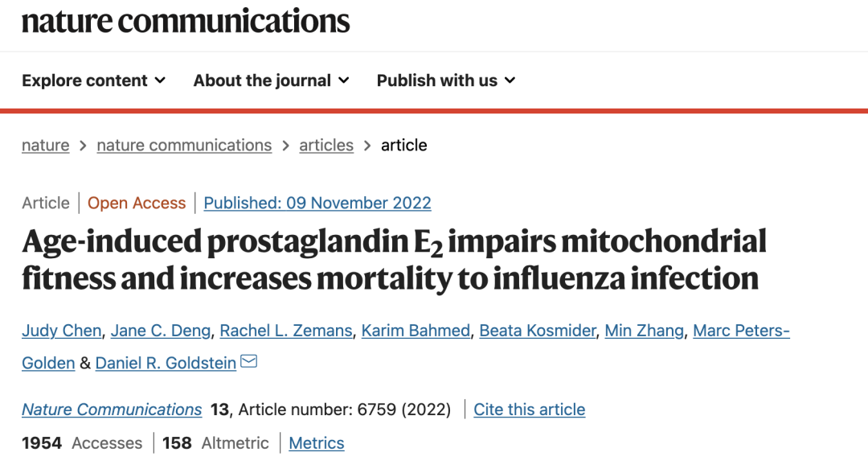Go to the nature breadcrumb link
868x473 pixels.
[45, 145]
